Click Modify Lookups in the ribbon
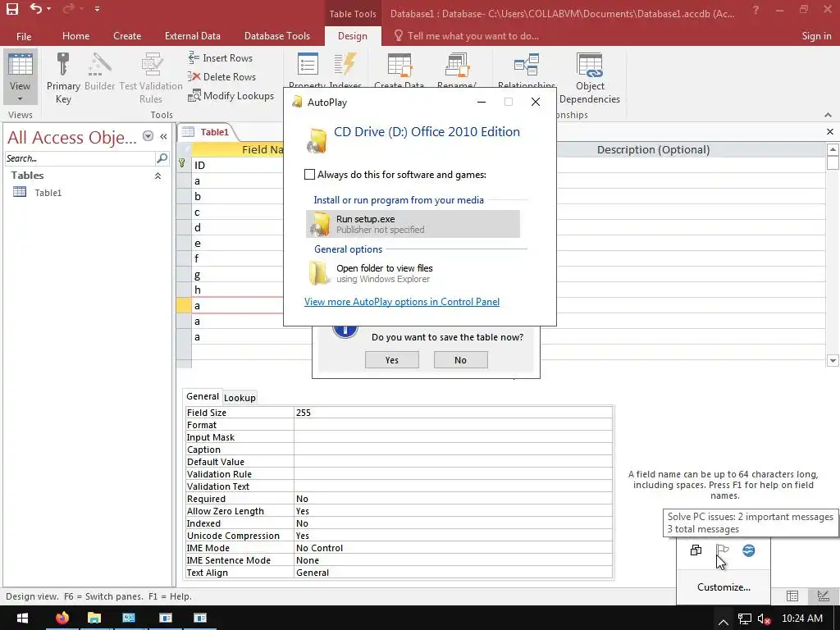Screen dimensions: 840x630 pos(231,96)
